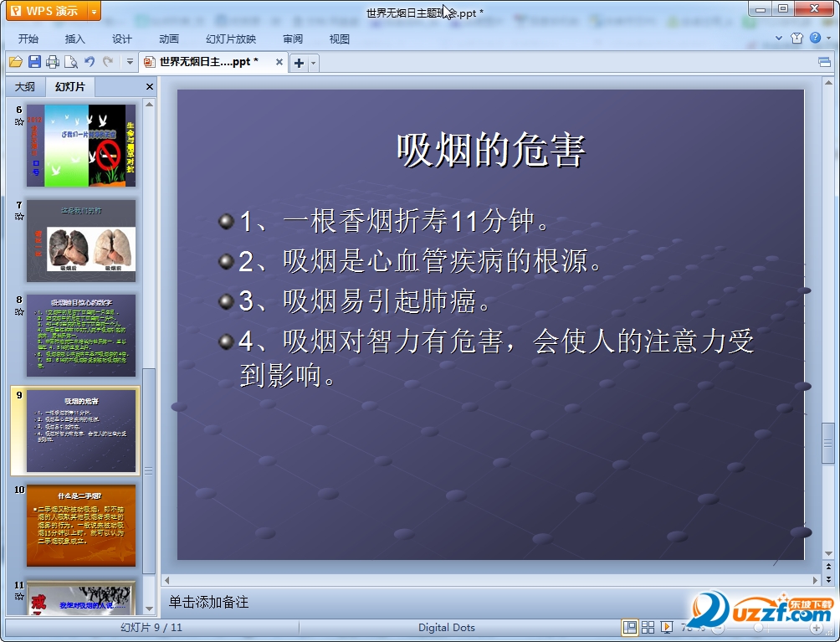Image resolution: width=840 pixels, height=642 pixels.
Task: Zoom out with minus button
Action: tap(718, 628)
